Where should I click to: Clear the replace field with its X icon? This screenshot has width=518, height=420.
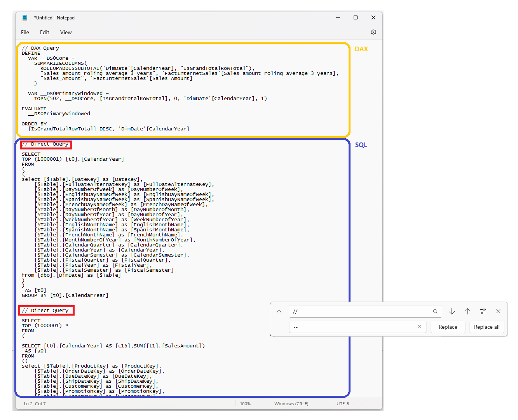point(419,327)
